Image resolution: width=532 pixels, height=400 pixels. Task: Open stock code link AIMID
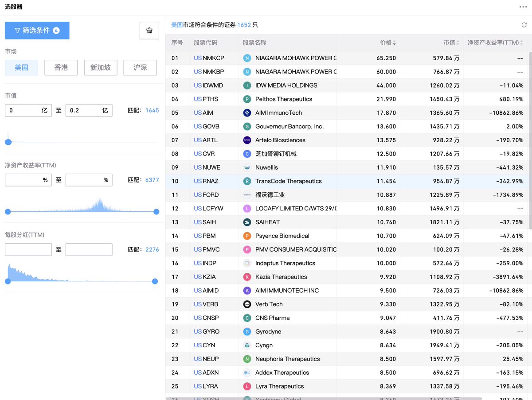tap(206, 291)
